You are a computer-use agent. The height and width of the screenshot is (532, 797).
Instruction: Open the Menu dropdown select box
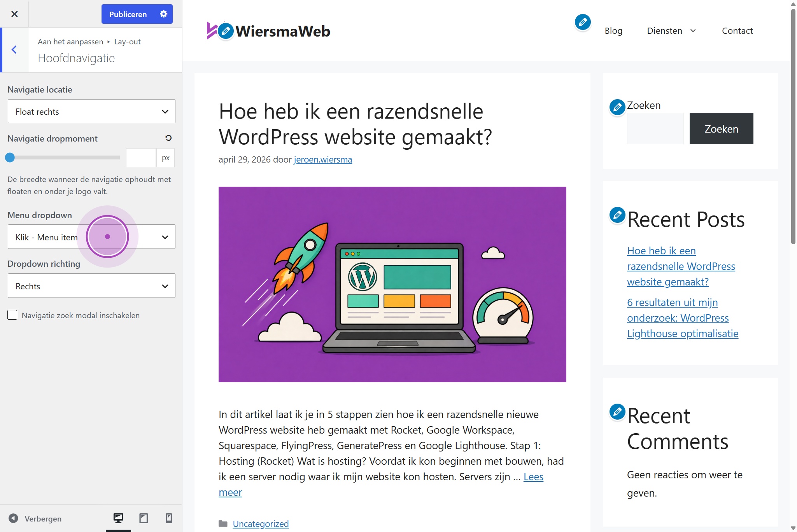coord(91,237)
